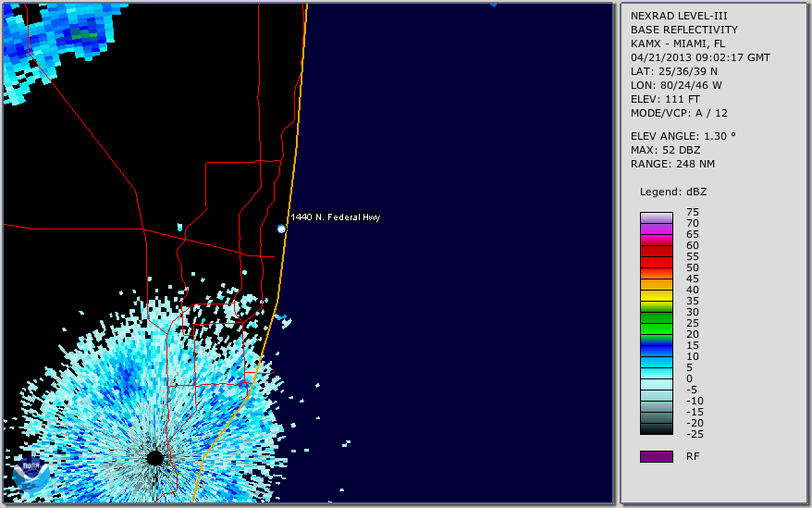The height and width of the screenshot is (508, 812).
Task: Click the 0 value in the legend scale
Action: 689,379
